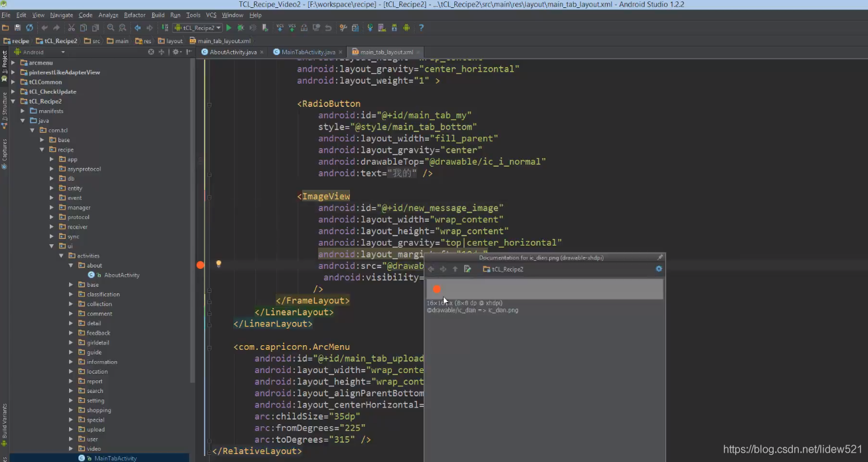Sync project with the refresh icon

pyautogui.click(x=30, y=28)
